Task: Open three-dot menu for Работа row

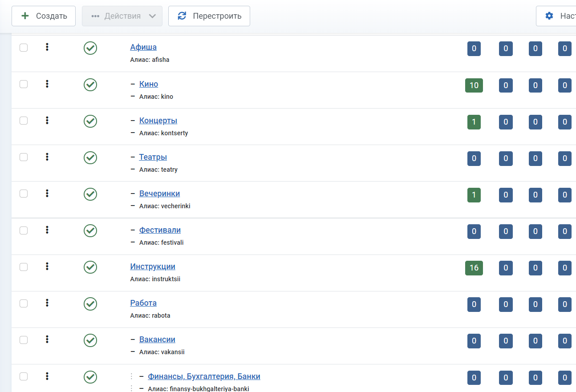Action: 47,303
